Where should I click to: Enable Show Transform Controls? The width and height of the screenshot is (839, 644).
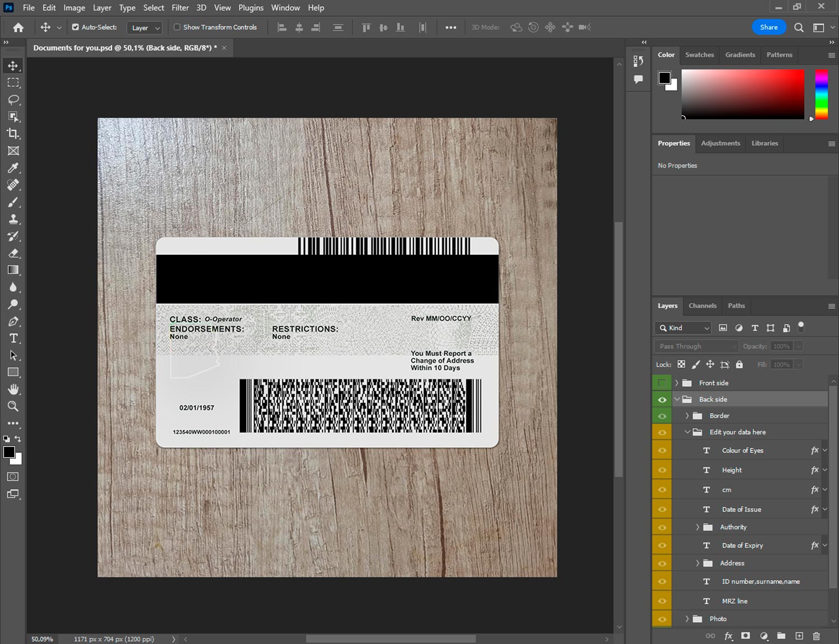click(177, 27)
